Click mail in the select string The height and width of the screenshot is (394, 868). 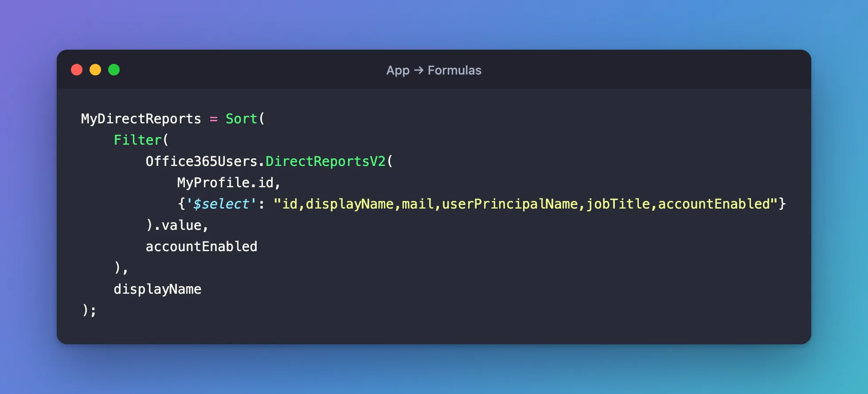pyautogui.click(x=418, y=204)
